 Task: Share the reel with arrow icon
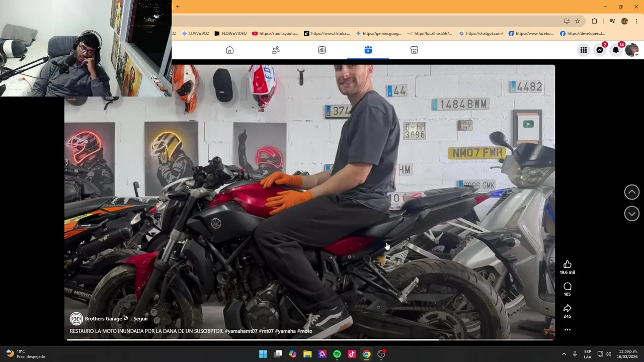[x=568, y=308]
